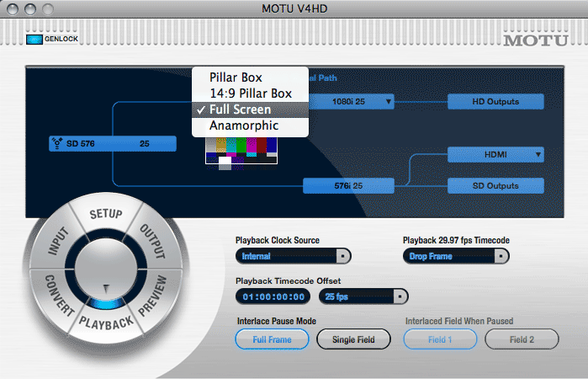Choose Pillar Box from the popup menu
588x379 pixels.
(236, 77)
